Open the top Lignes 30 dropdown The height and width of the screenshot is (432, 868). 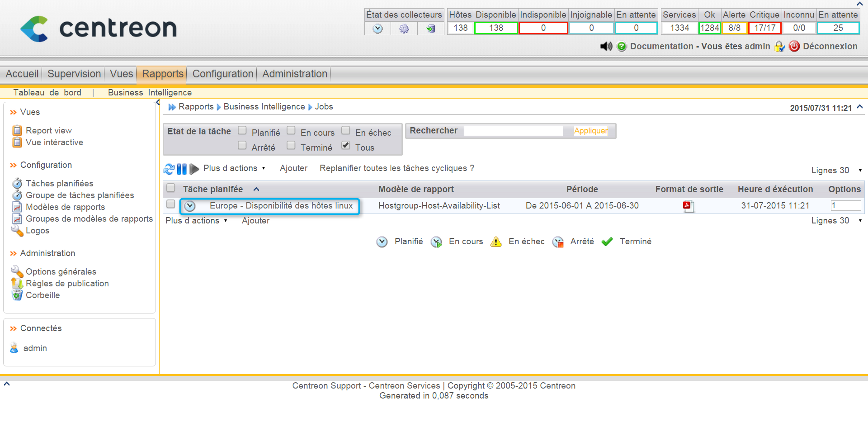tap(836, 171)
